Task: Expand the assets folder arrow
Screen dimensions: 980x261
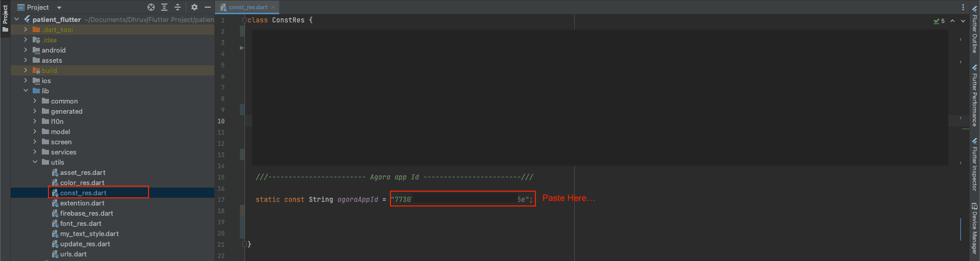Action: coord(26,60)
